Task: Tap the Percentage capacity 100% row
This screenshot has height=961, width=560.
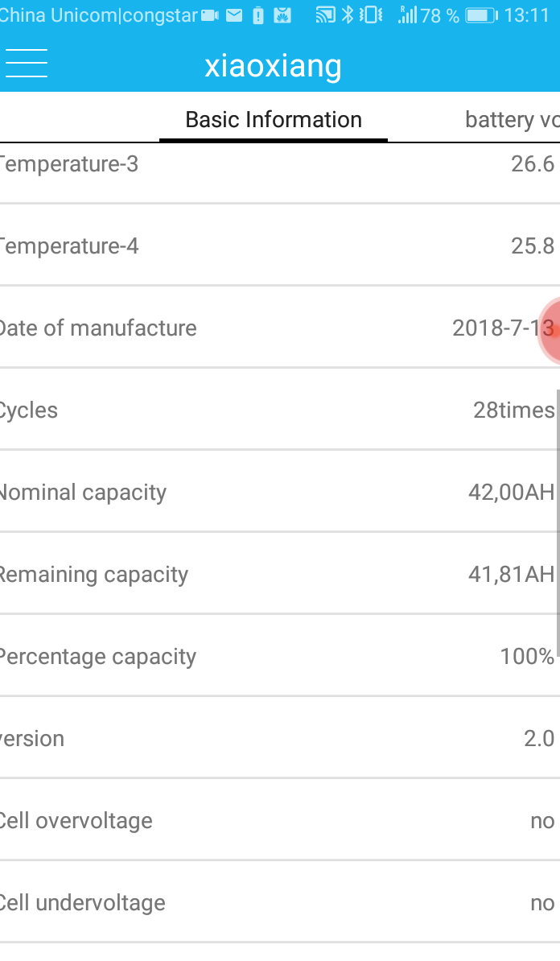Action: (x=280, y=657)
